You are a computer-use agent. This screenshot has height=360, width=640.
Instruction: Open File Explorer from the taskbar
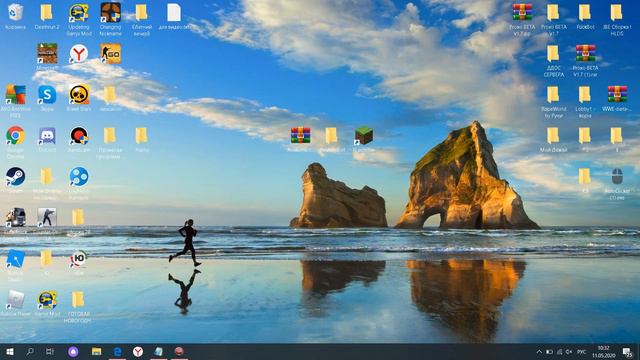(x=96, y=351)
